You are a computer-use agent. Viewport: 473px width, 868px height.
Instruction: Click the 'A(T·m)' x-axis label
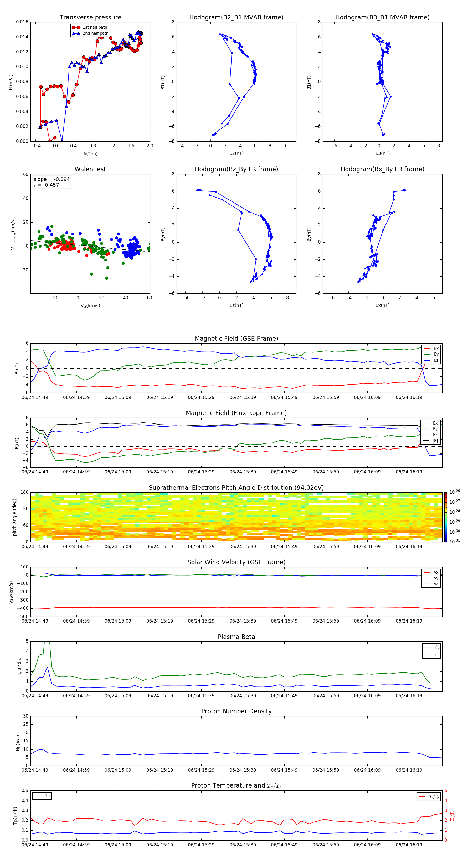click(x=90, y=154)
